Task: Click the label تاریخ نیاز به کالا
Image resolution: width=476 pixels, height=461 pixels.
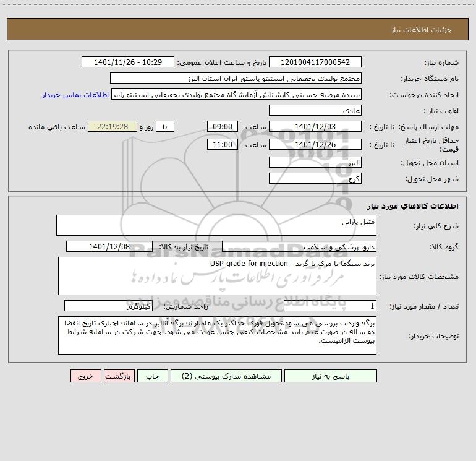Action: coord(184,248)
